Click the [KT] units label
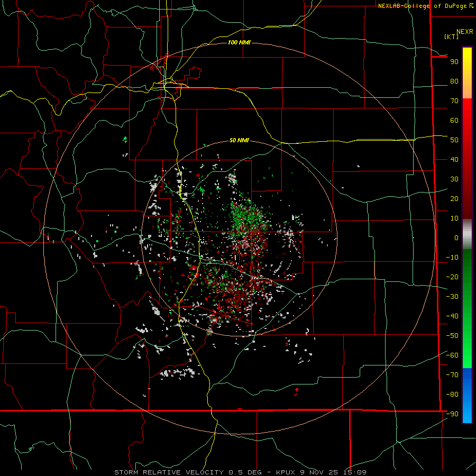 click(x=452, y=36)
